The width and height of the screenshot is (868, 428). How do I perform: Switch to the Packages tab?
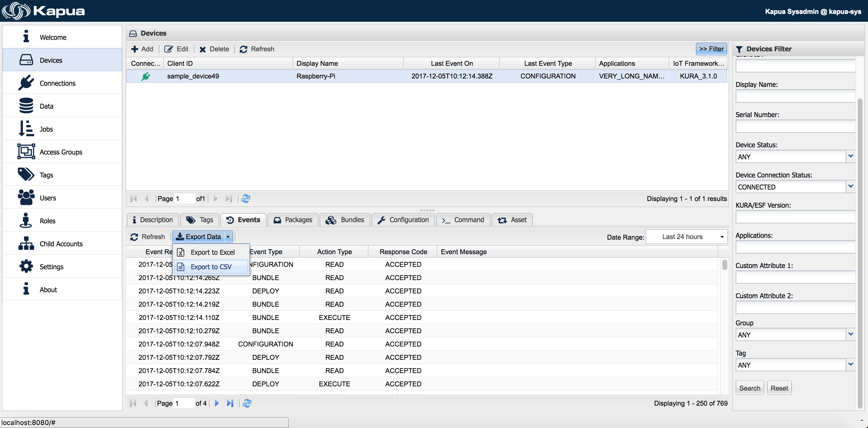[292, 220]
